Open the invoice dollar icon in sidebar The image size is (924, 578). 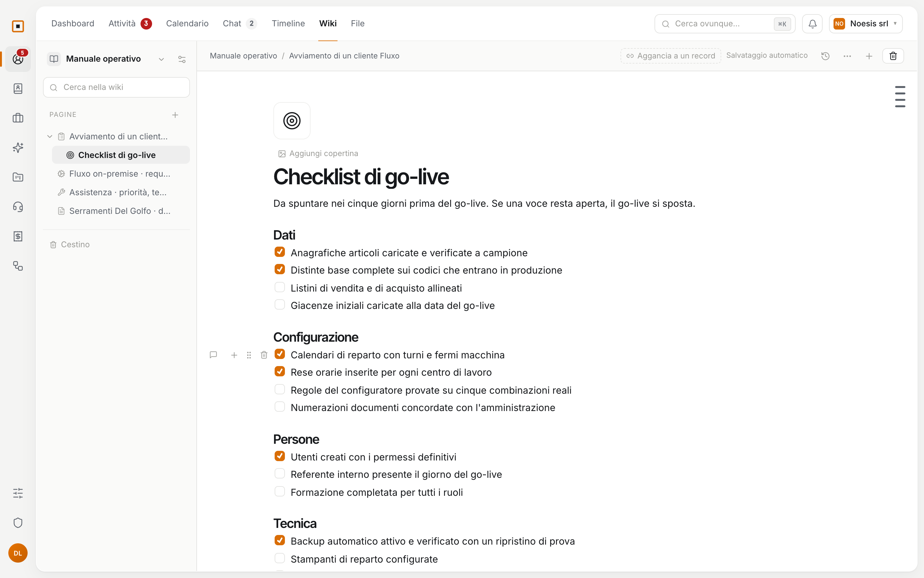18,236
